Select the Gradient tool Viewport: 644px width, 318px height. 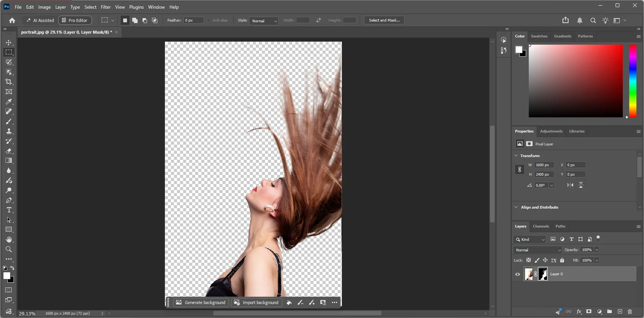click(9, 160)
